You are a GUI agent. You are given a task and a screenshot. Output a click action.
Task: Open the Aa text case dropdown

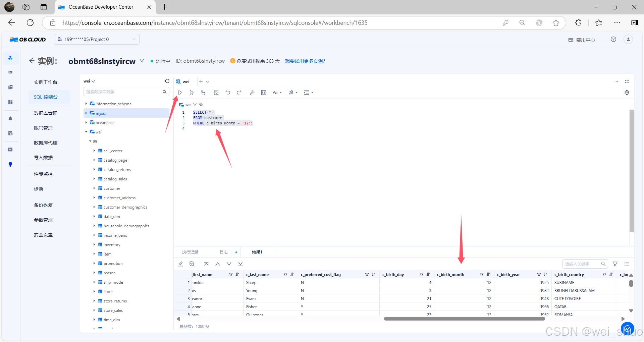[277, 93]
